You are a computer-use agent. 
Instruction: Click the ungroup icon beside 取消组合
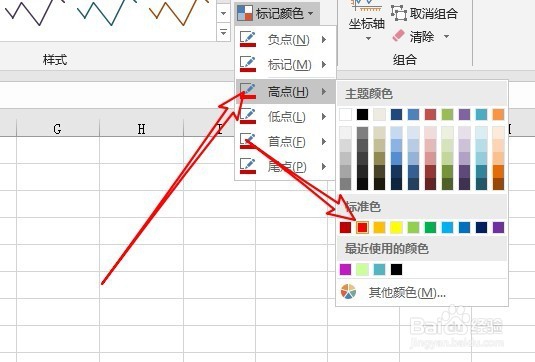(x=399, y=13)
